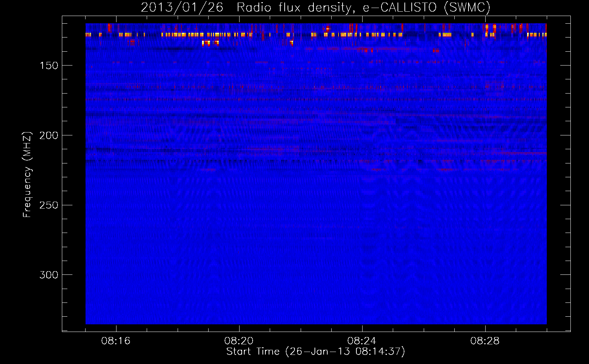Click the 08:16 time tick label
Image resolution: width=589 pixels, height=364 pixels.
(116, 341)
